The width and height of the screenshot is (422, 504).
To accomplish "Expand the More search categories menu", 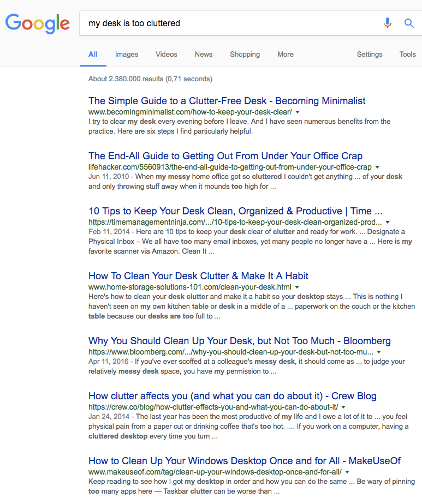I will point(286,55).
